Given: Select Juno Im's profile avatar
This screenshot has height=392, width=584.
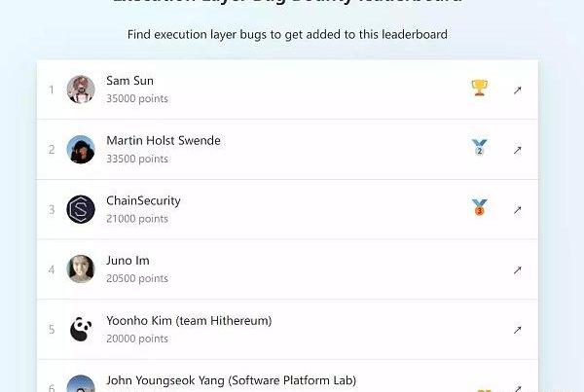Looking at the screenshot, I should [81, 269].
